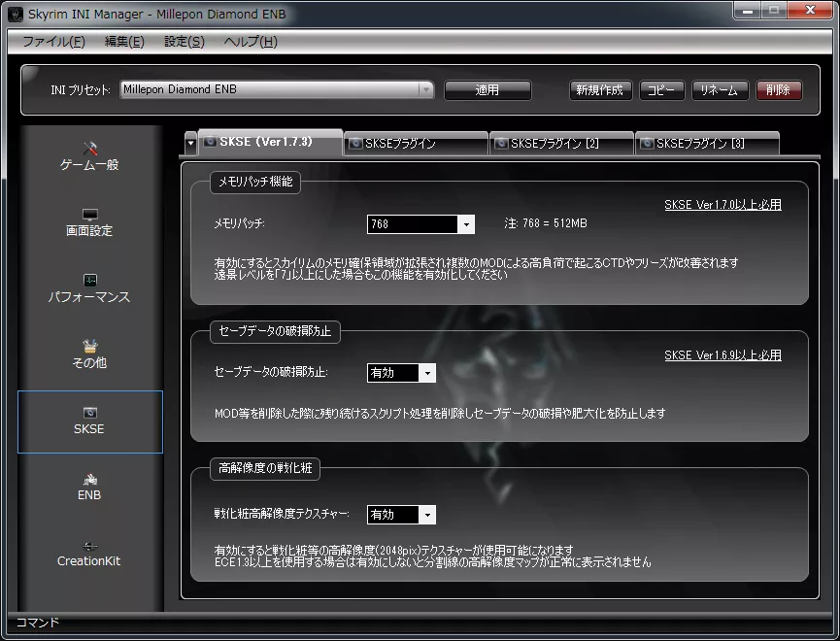Open the ゲーム一般 sidebar section icon

click(90, 148)
